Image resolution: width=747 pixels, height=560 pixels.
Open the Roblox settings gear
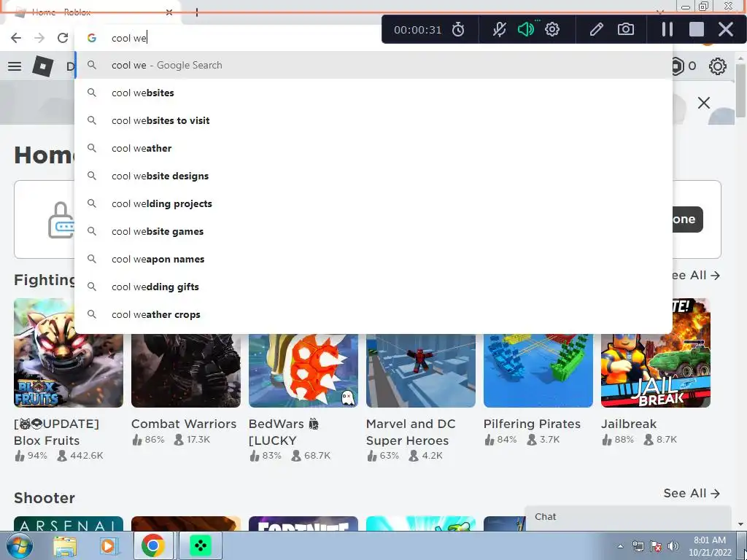point(718,66)
